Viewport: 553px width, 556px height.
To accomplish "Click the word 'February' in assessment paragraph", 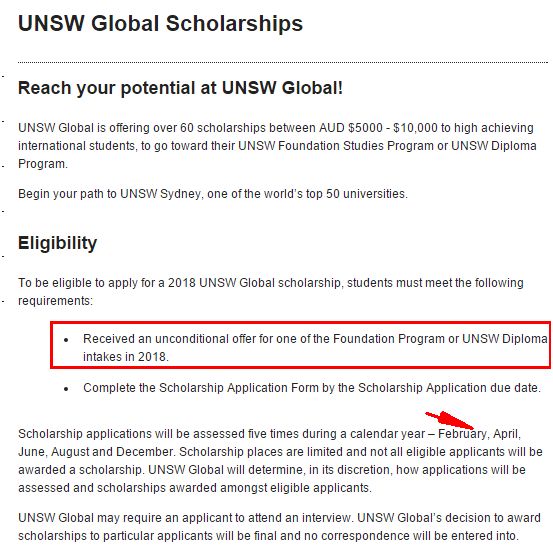I will pyautogui.click(x=462, y=434).
